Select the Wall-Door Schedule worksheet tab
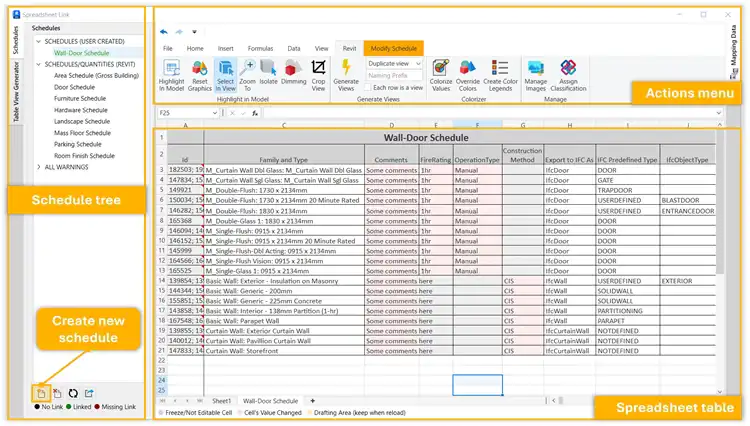This screenshot has width=750, height=426. [x=271, y=401]
